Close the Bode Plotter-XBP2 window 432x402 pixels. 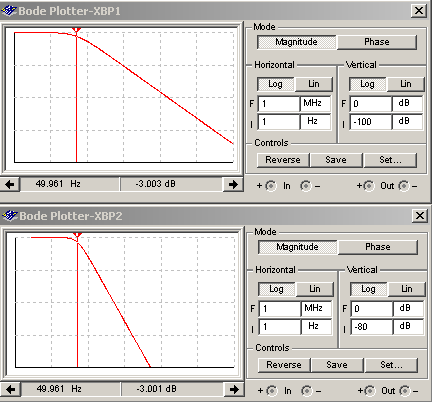pyautogui.click(x=420, y=216)
